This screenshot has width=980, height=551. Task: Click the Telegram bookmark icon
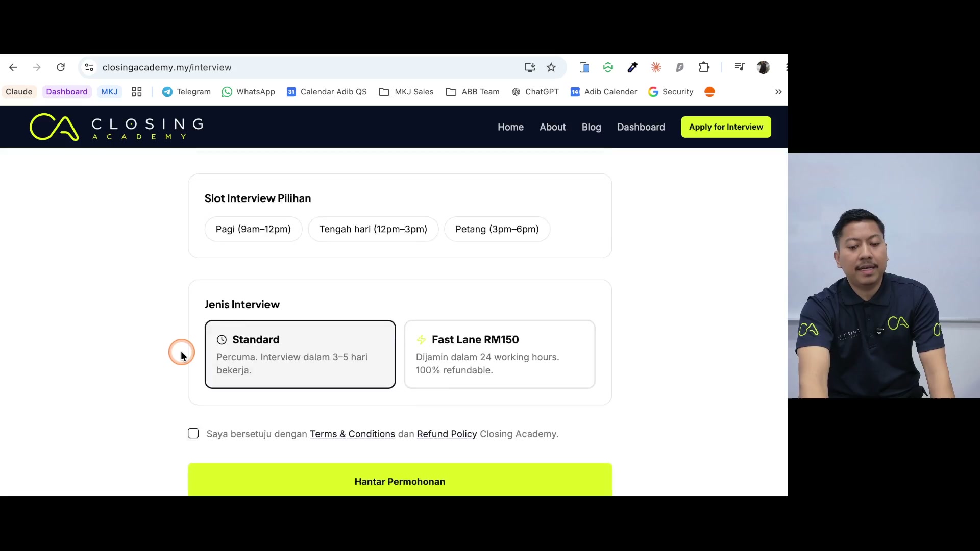pyautogui.click(x=167, y=92)
